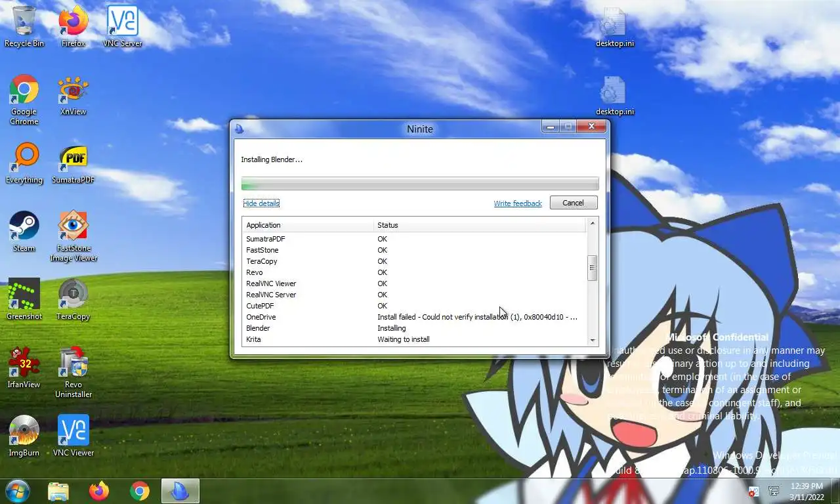The height and width of the screenshot is (504, 840).
Task: Cancel the Ninite installation
Action: coord(574,203)
